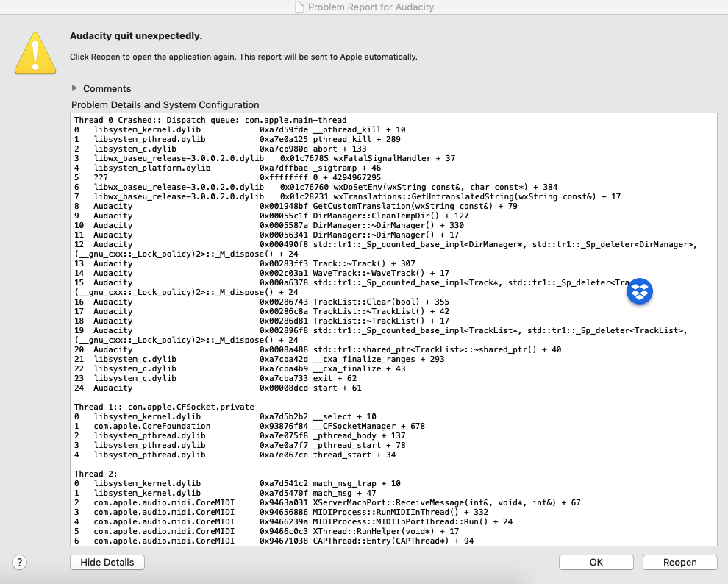Expand the Comments disclosure triangle

pyautogui.click(x=74, y=88)
